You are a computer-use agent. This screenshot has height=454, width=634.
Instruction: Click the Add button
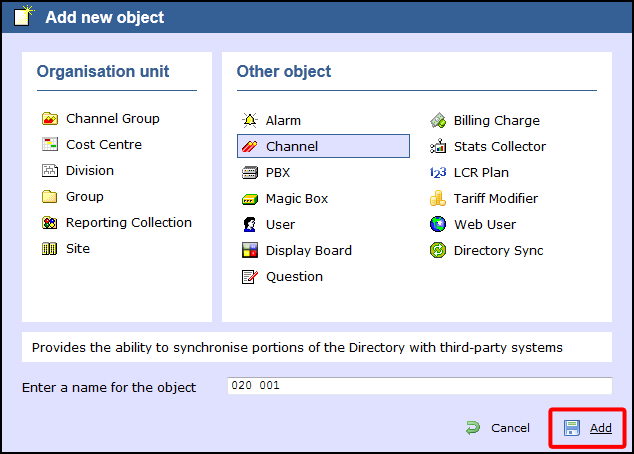(x=588, y=428)
